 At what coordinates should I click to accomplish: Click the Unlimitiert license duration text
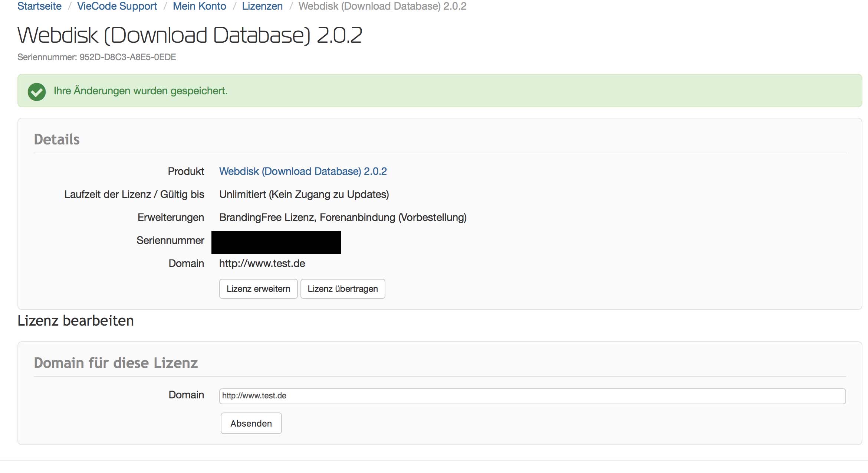304,195
